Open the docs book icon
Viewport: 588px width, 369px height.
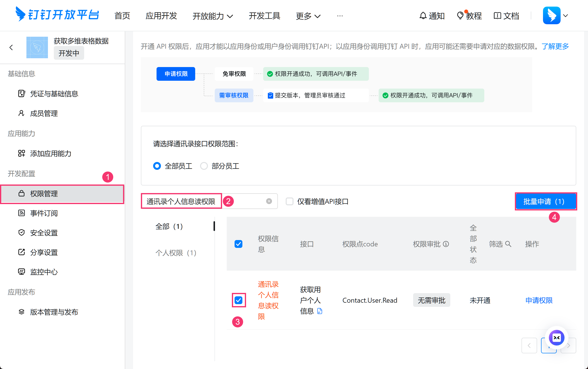(497, 16)
